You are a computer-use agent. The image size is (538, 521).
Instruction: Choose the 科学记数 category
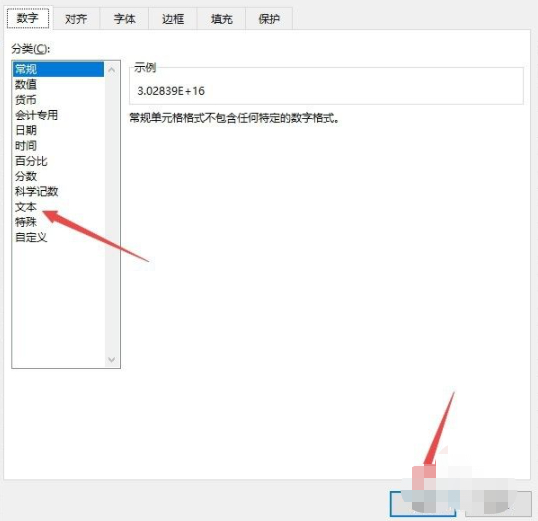pos(58,192)
